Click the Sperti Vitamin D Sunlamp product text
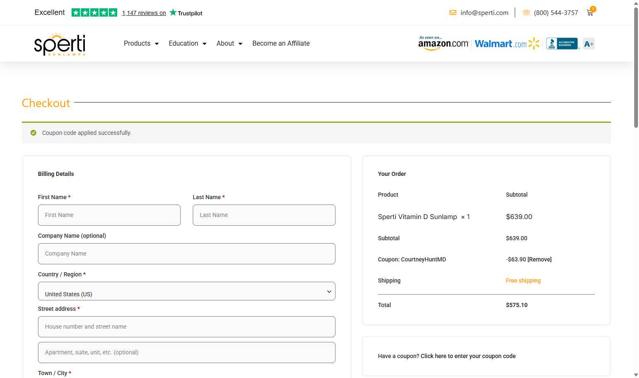This screenshot has width=639, height=378. pyautogui.click(x=417, y=217)
